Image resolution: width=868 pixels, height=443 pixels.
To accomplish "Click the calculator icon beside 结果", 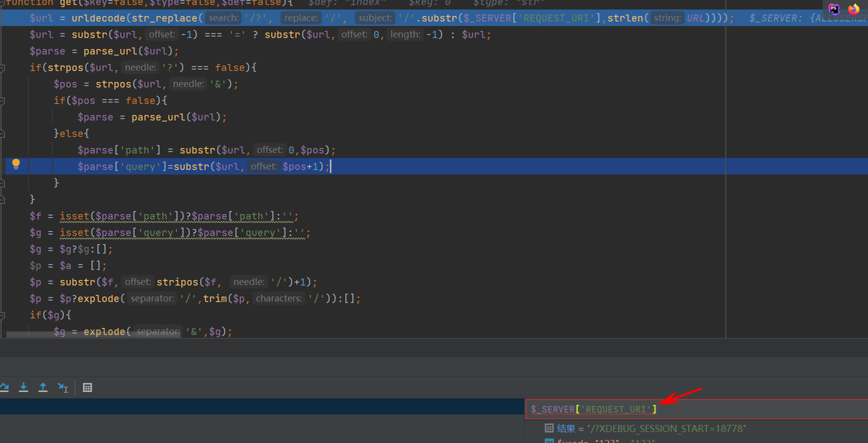I will [x=549, y=428].
